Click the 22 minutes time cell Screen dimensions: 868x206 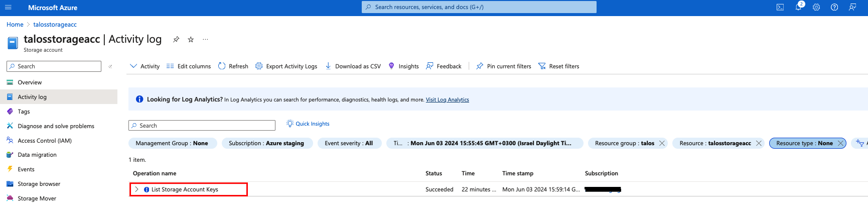pyautogui.click(x=479, y=189)
